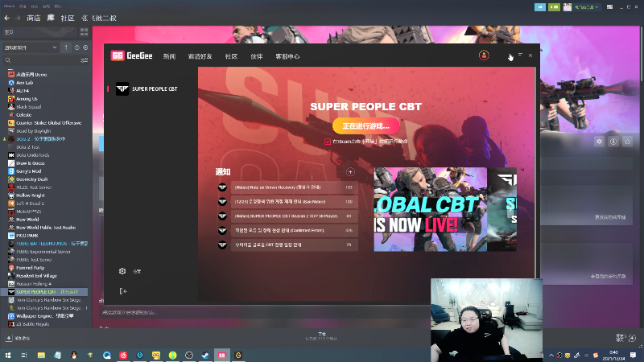Open the GeeGee account profile icon
Image resolution: width=644 pixels, height=362 pixels.
tap(484, 55)
